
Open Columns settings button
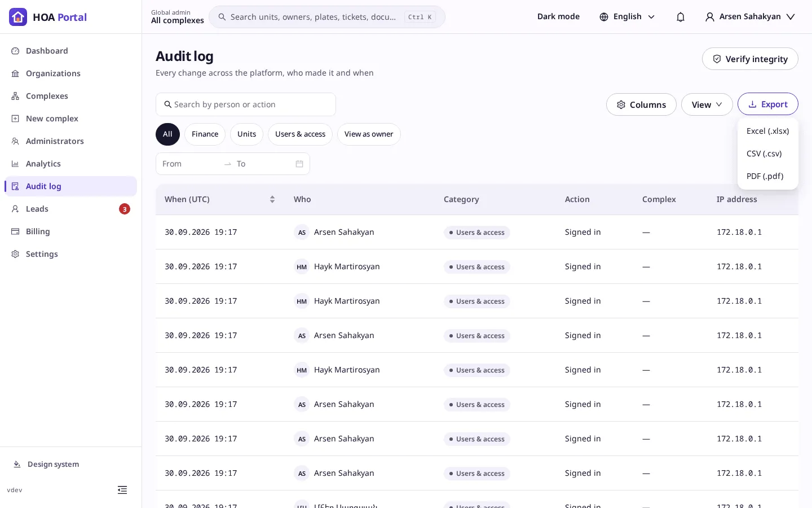641,104
